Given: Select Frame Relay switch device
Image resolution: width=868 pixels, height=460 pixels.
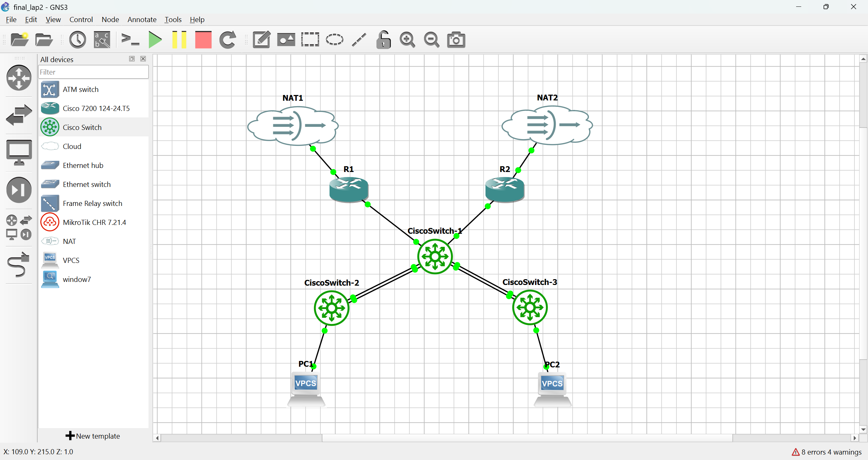Looking at the screenshot, I should point(94,203).
